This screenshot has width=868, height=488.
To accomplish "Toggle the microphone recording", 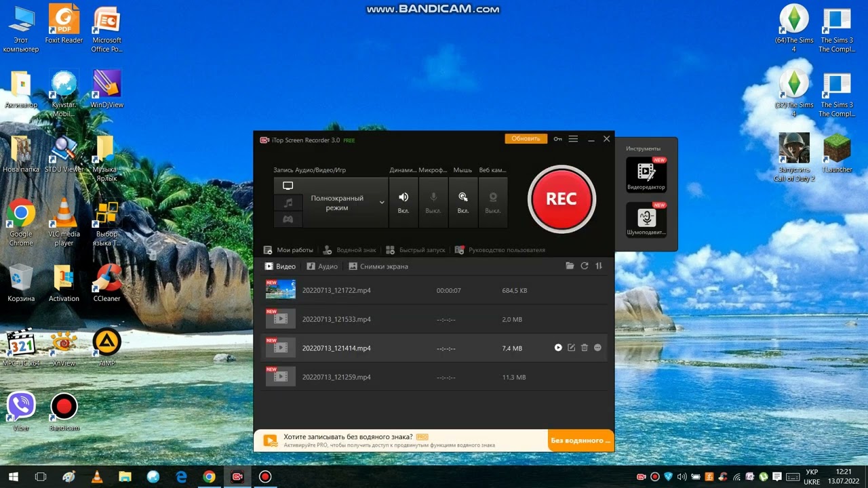I will coord(433,203).
